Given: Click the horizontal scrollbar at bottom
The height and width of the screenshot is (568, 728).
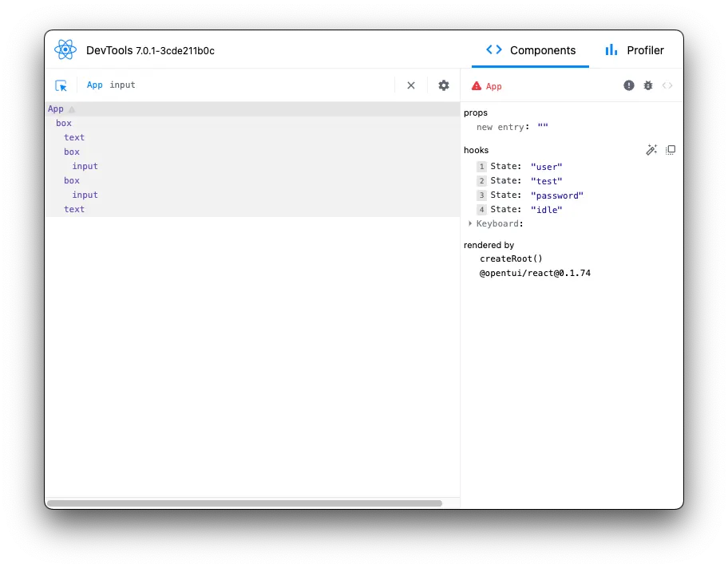Looking at the screenshot, I should click(x=245, y=503).
